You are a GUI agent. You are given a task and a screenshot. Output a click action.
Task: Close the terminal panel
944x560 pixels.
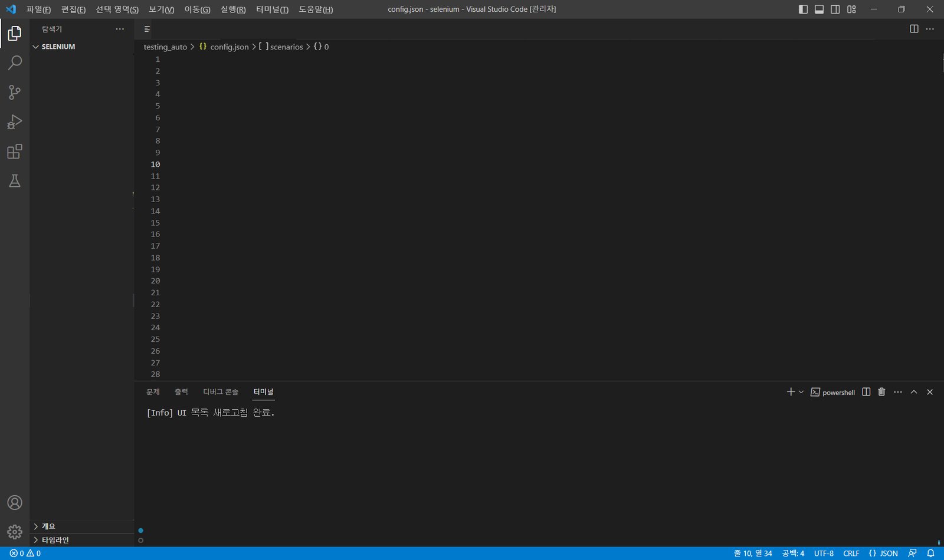(930, 392)
